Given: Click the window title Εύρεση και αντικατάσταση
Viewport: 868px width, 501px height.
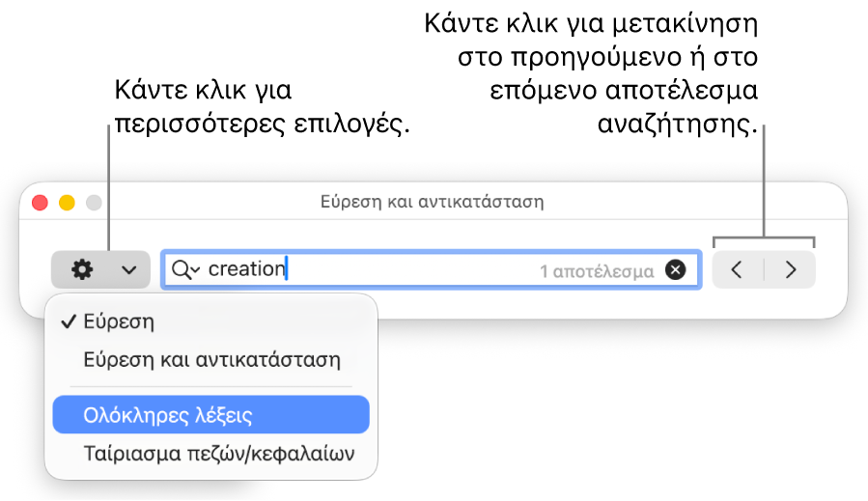Looking at the screenshot, I should pyautogui.click(x=432, y=202).
